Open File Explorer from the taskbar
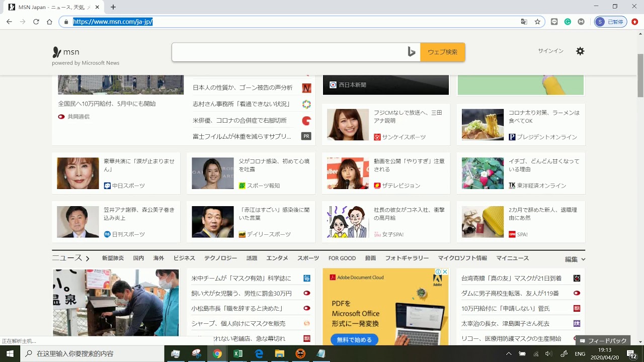The width and height of the screenshot is (644, 362). [280, 353]
